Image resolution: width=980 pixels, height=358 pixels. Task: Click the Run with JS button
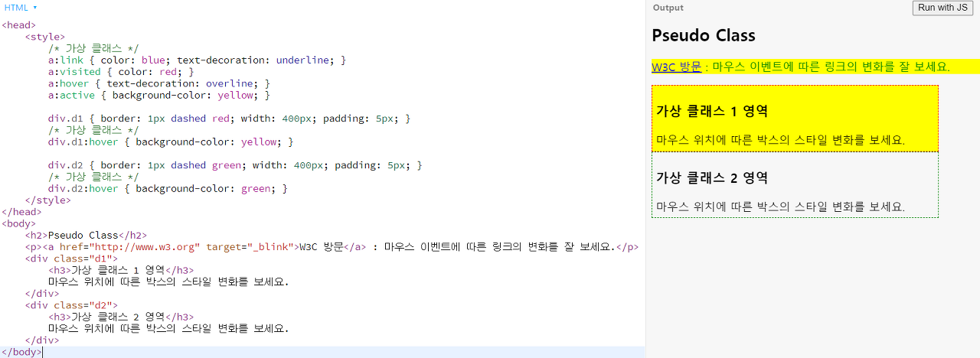[x=942, y=8]
